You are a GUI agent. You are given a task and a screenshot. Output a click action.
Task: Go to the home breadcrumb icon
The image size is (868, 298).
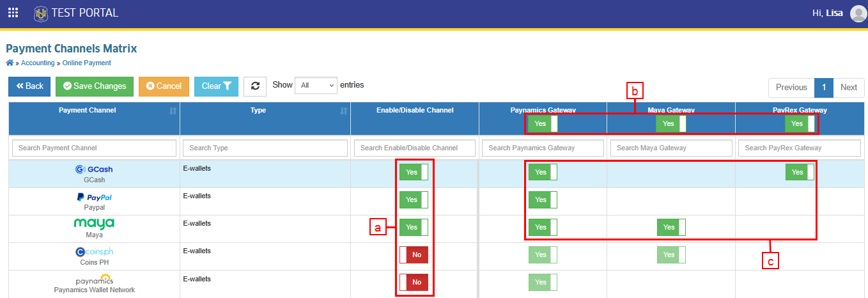click(10, 63)
